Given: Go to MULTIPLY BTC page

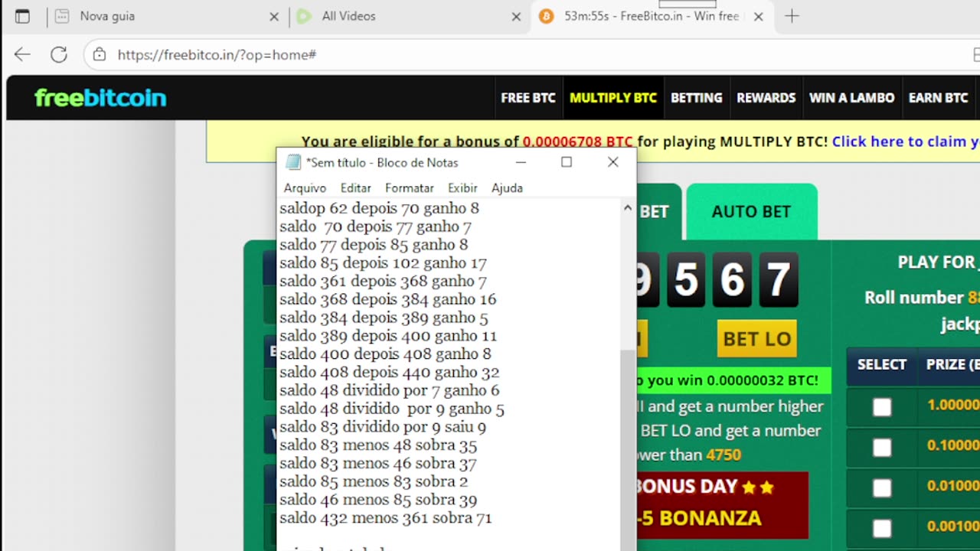Looking at the screenshot, I should (613, 98).
